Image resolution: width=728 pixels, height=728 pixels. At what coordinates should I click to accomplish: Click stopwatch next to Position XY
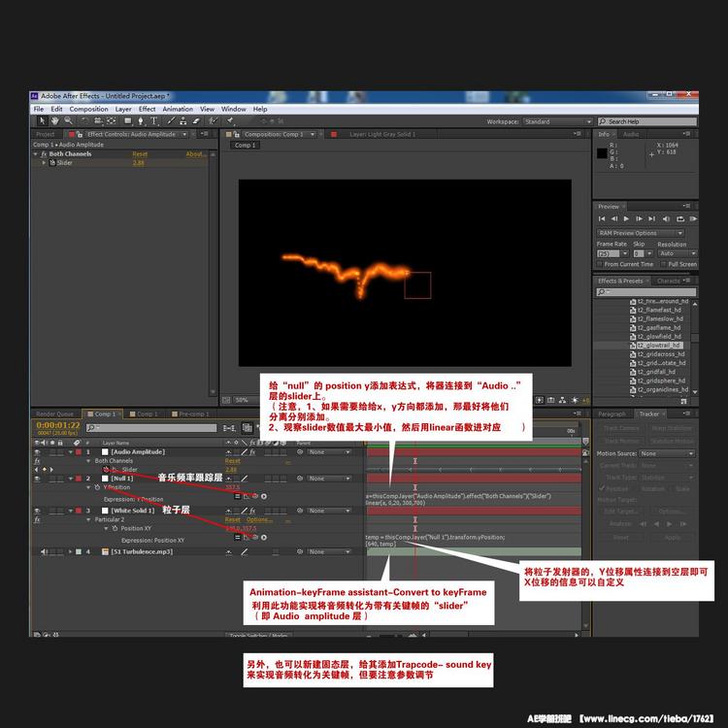[x=115, y=528]
